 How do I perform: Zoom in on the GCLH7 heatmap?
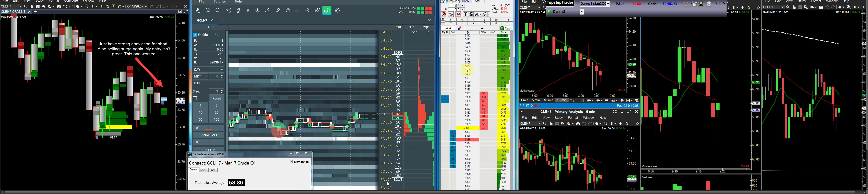(x=208, y=10)
